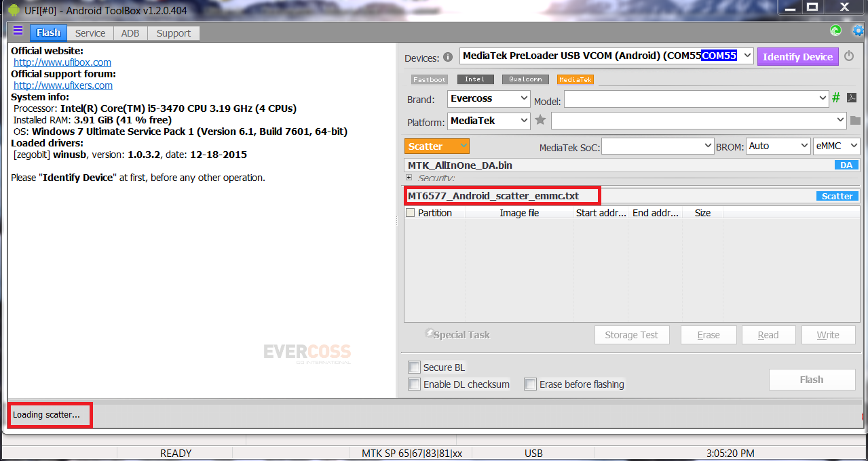Click the Loading scatter... status text
868x461 pixels.
coord(46,414)
